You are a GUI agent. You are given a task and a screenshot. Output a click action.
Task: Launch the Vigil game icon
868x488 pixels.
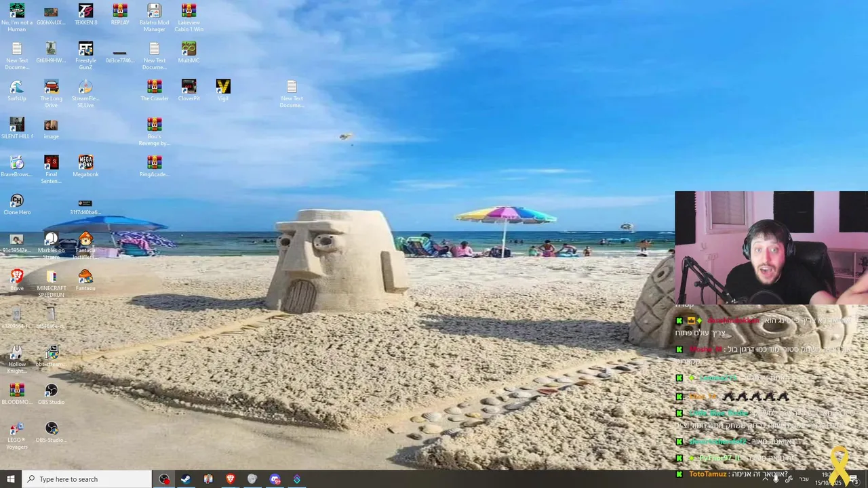[x=223, y=90]
